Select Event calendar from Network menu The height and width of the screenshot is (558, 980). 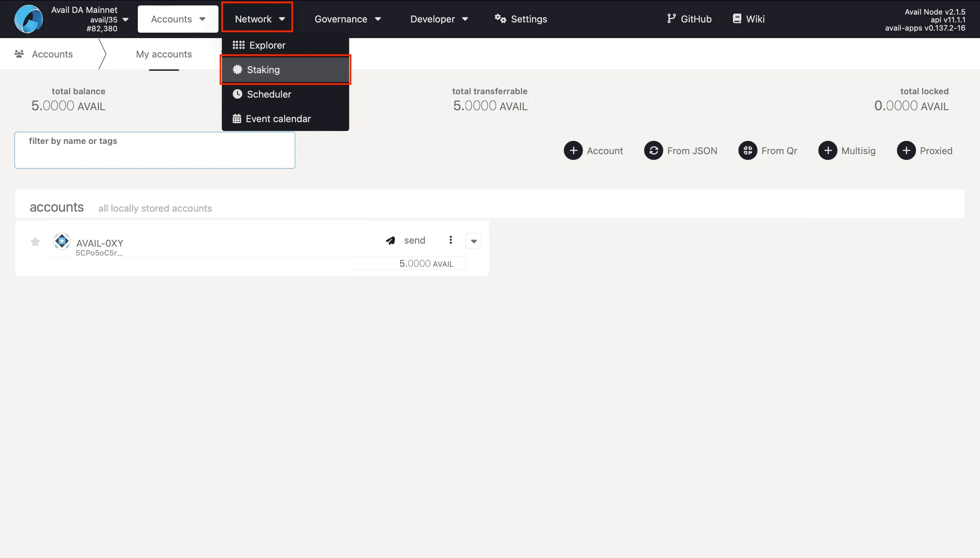285,119
